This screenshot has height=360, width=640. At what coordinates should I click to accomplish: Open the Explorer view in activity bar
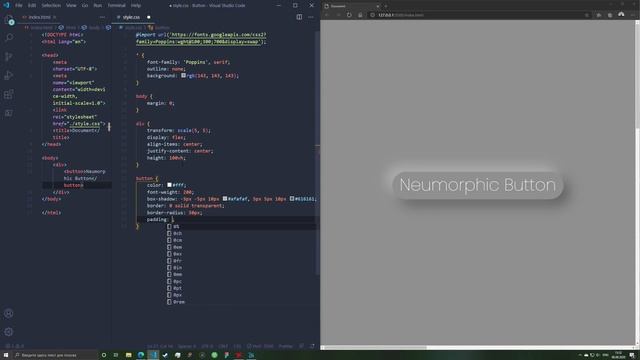(x=9, y=20)
